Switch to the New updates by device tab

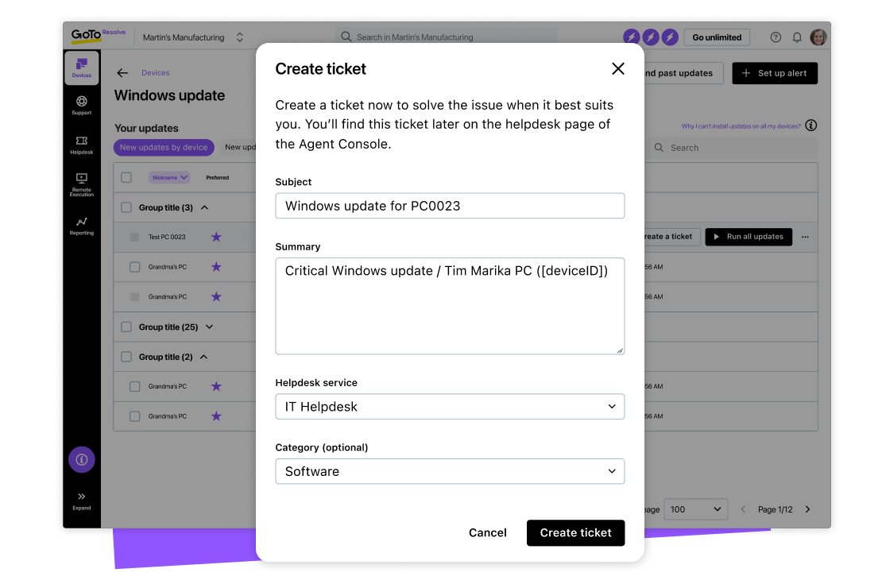click(x=164, y=147)
